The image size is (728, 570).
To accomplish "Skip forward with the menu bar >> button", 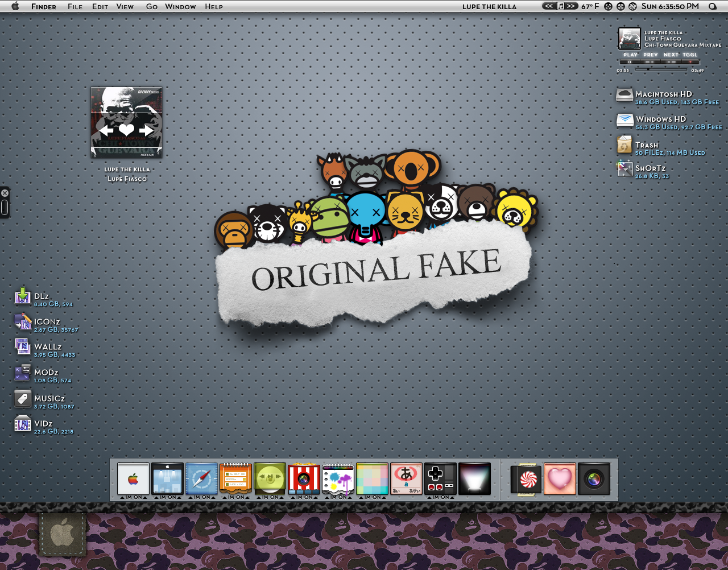I will pyautogui.click(x=572, y=6).
